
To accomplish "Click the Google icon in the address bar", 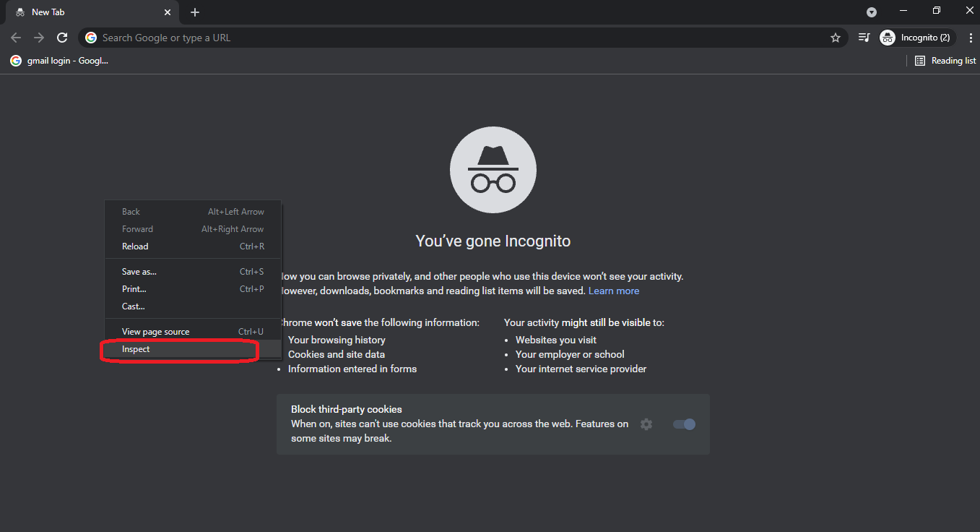I will pyautogui.click(x=91, y=38).
